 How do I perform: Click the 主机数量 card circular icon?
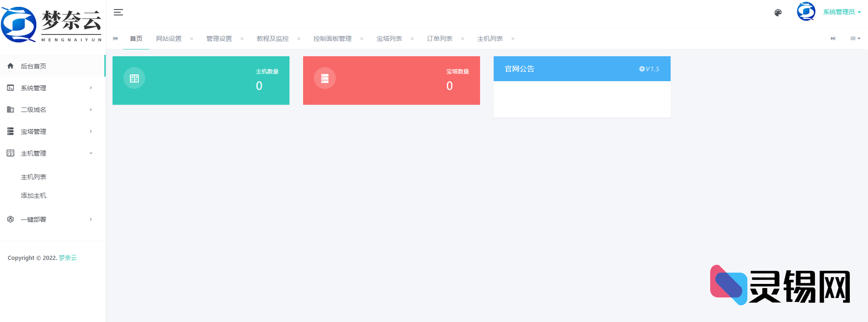(134, 78)
